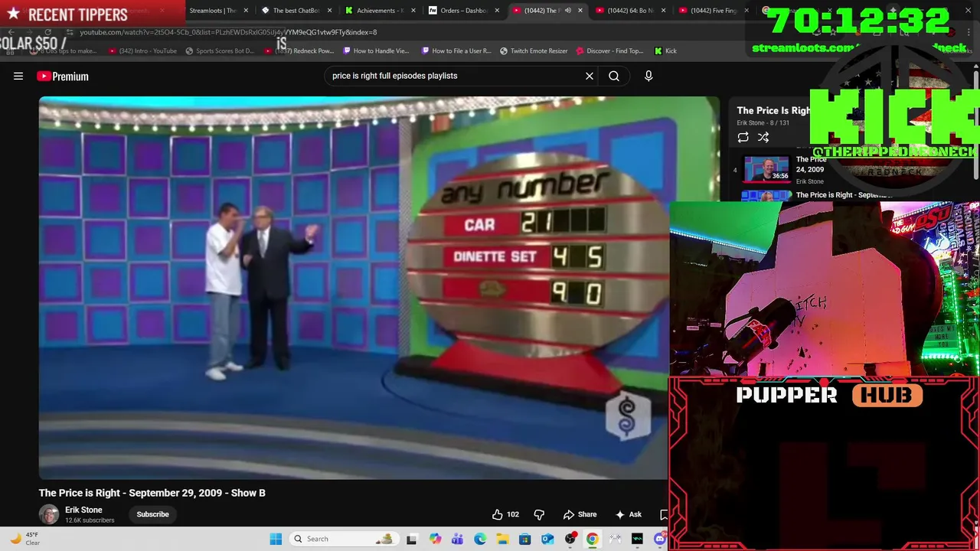The width and height of the screenshot is (980, 551).
Task: Open Microsoft Teams taskbar icon
Action: 457,539
